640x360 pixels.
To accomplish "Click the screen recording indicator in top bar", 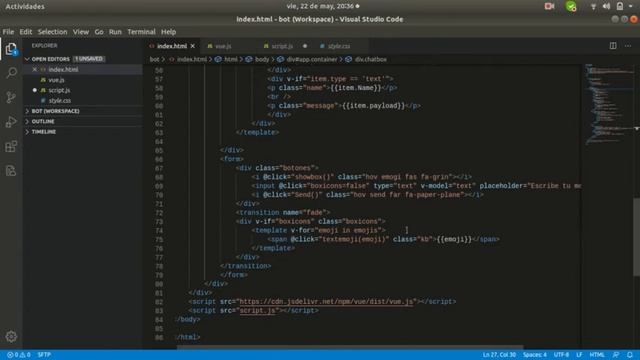I will [x=549, y=6].
